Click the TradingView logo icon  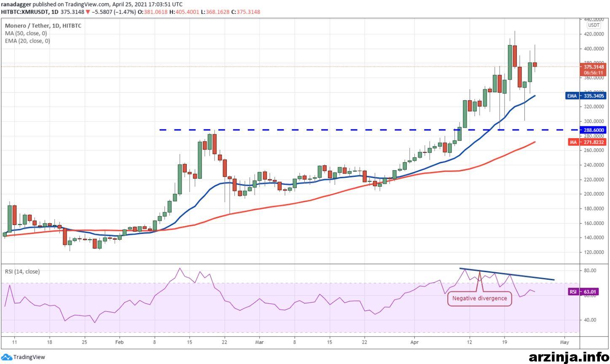[6, 357]
